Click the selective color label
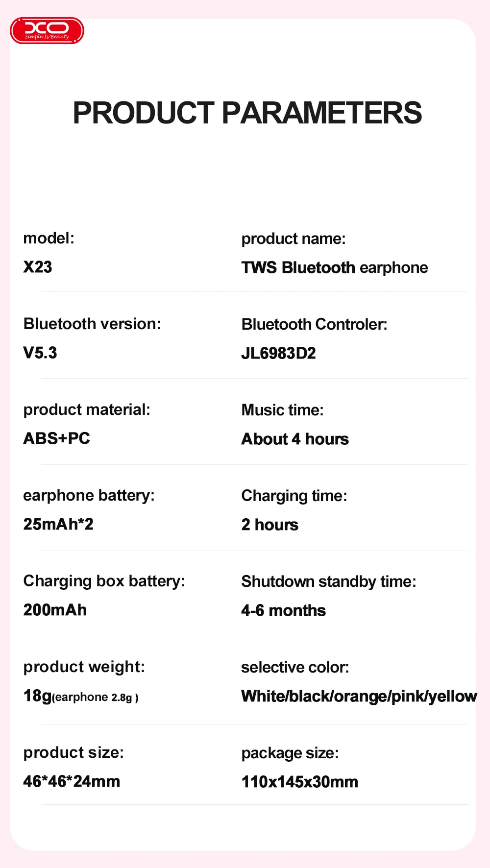This screenshot has height=868, width=490. point(295,667)
